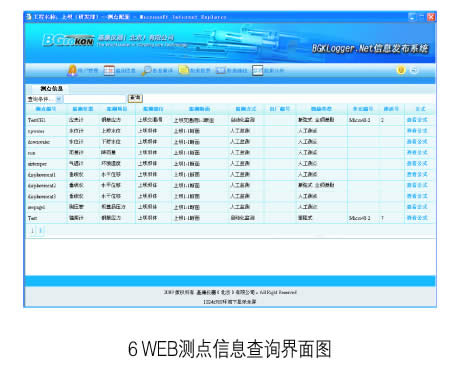The width and height of the screenshot is (460, 370).
Task: Select the downwater row in table
Action: (231, 142)
